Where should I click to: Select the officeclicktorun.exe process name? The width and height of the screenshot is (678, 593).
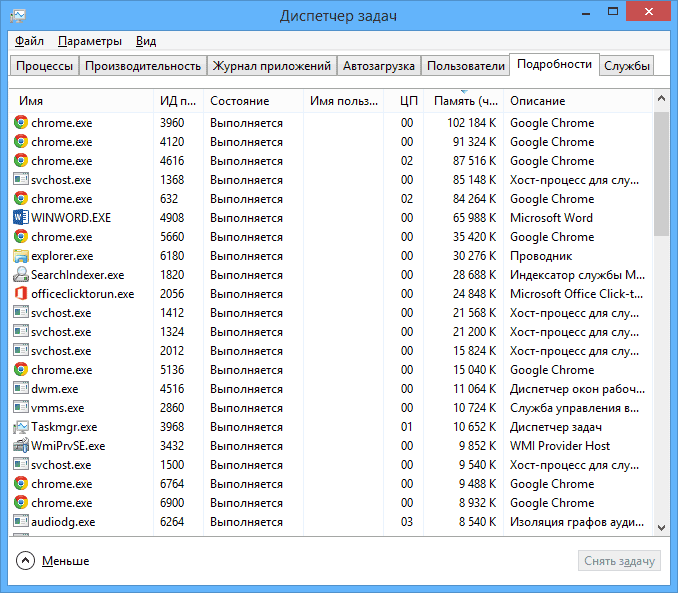click(83, 294)
